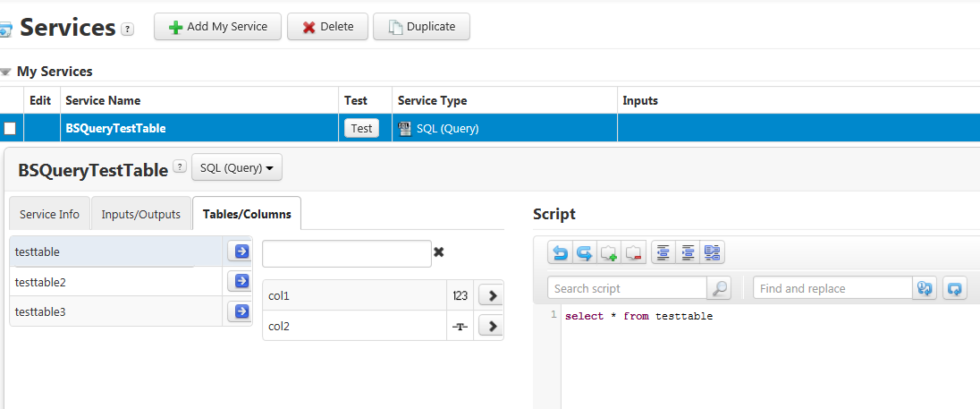Click the SQL (Query) service type icon
The image size is (980, 409).
(x=404, y=129)
